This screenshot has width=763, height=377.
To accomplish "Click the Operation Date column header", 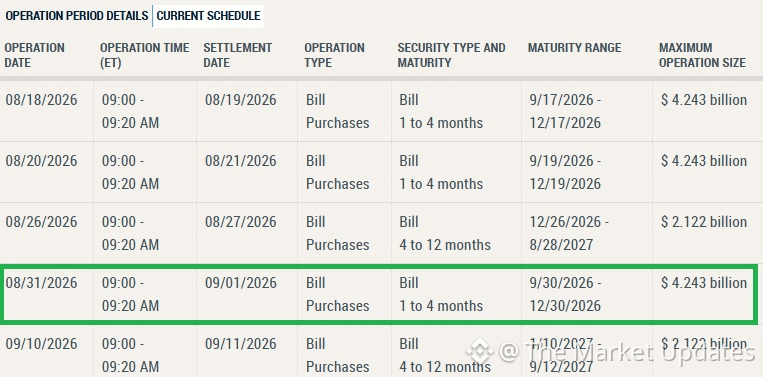I will tap(35, 55).
